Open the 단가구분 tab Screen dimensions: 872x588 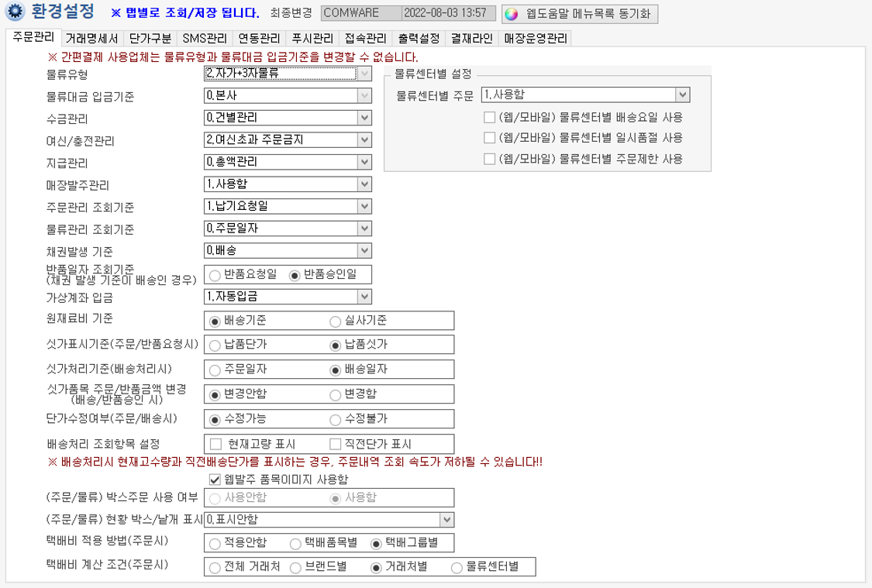150,39
